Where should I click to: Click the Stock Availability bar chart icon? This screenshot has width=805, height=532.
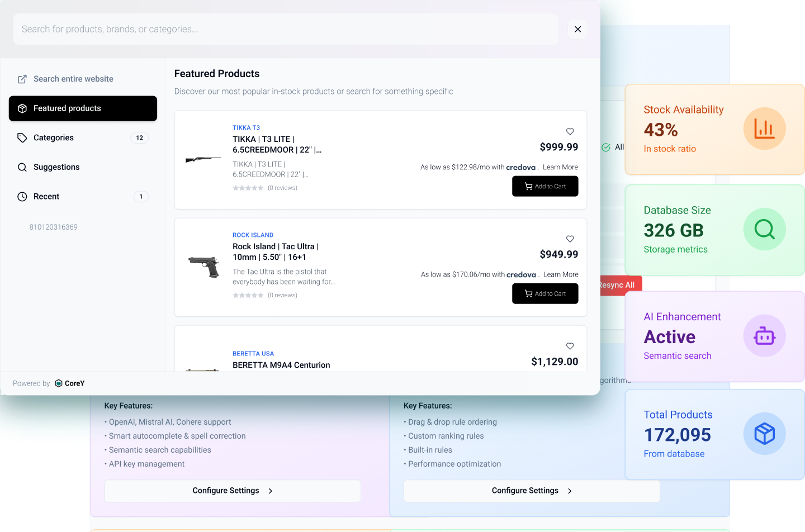click(764, 129)
